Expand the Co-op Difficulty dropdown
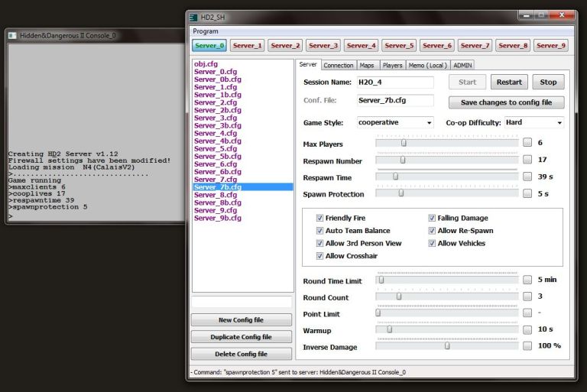Image resolution: width=587 pixels, height=392 pixels. coord(533,122)
